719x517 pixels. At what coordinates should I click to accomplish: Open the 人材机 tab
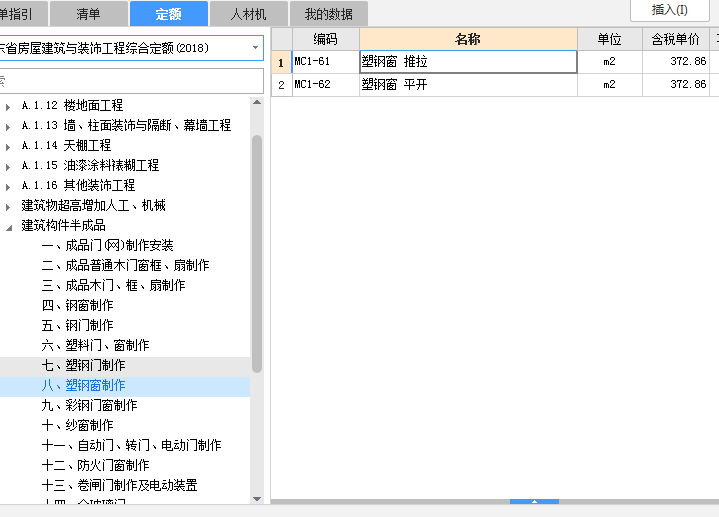tap(249, 14)
